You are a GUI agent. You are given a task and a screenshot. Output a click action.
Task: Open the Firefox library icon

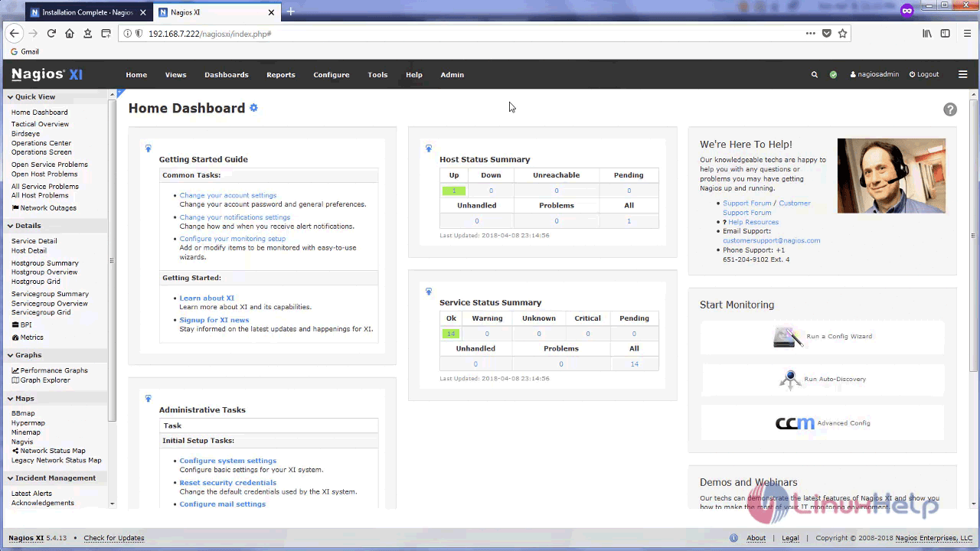coord(927,34)
